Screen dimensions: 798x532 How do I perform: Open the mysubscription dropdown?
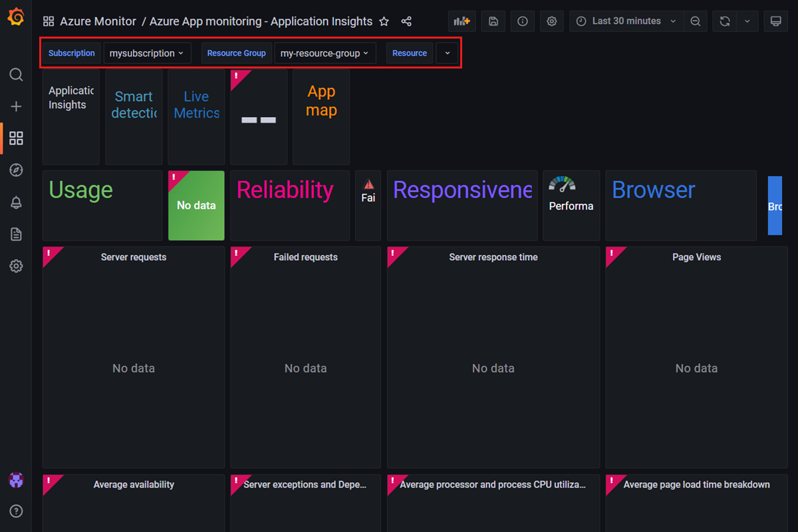pos(147,53)
